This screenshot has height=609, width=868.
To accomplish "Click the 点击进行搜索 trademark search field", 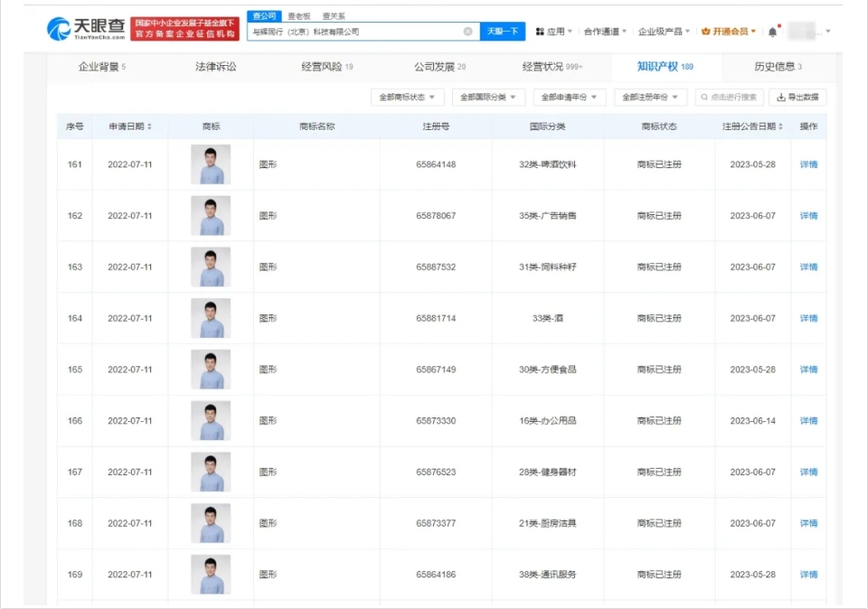I will (x=729, y=98).
